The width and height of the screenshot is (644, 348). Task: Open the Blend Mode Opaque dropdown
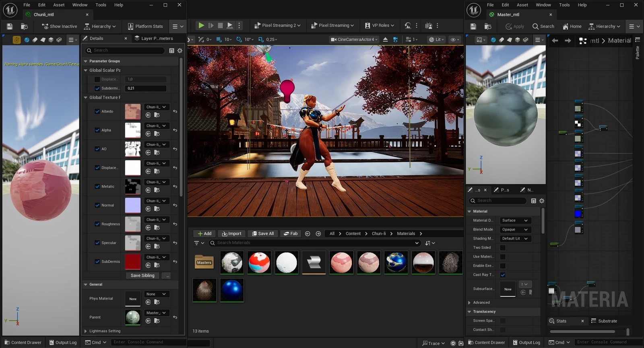(516, 229)
